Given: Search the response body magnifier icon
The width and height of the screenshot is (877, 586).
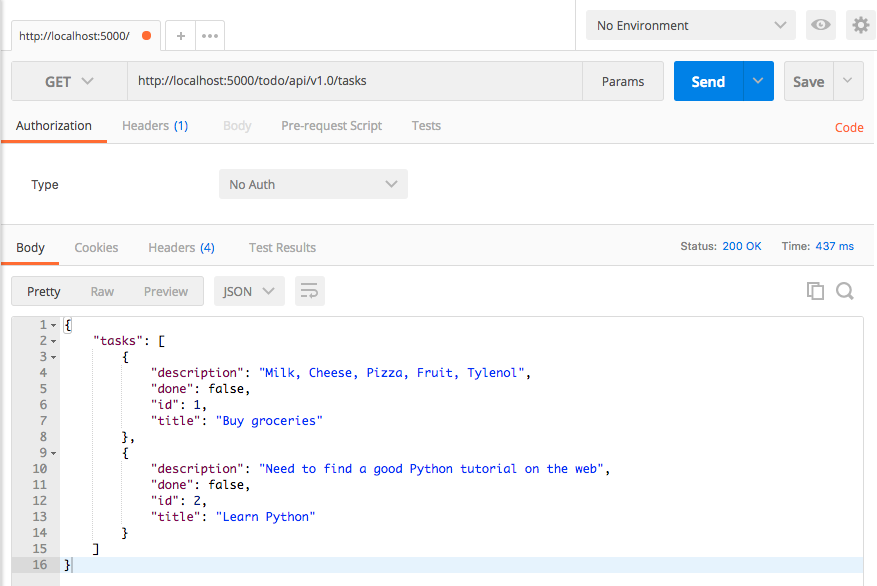Looking at the screenshot, I should point(845,291).
